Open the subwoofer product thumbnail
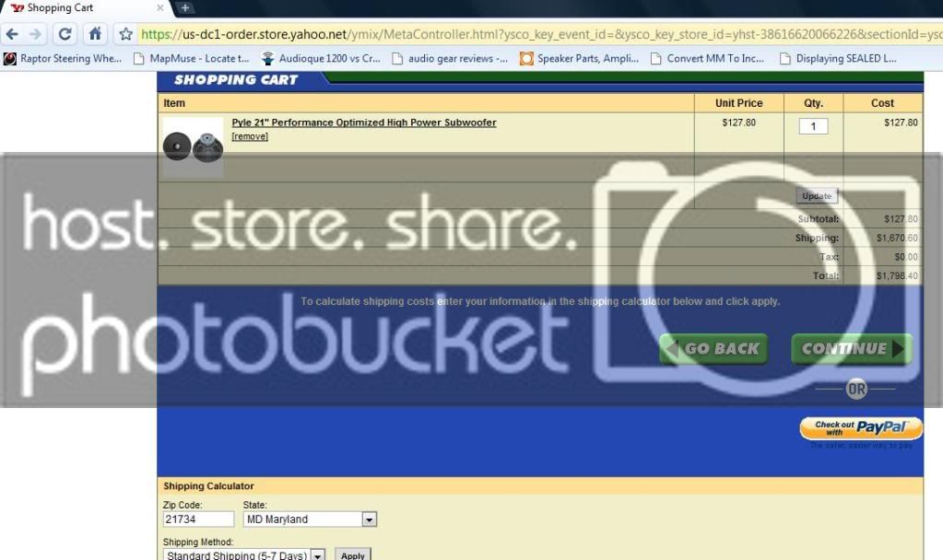 (193, 146)
